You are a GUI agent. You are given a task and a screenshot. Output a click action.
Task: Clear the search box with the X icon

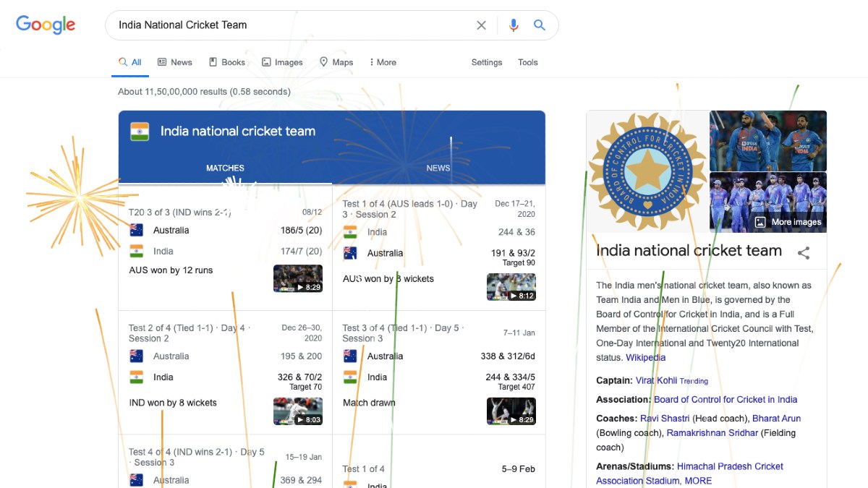pyautogui.click(x=481, y=25)
